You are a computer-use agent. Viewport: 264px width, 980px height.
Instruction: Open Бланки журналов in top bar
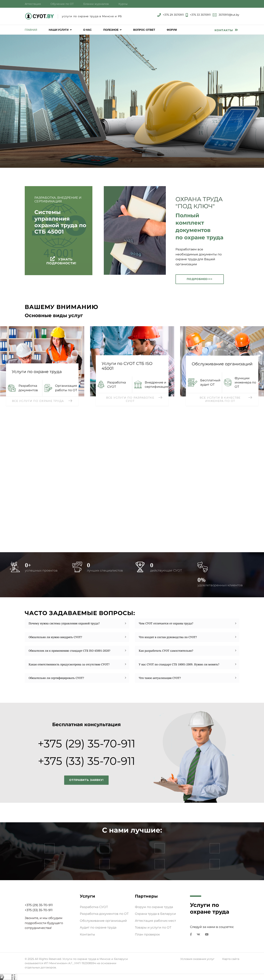[x=96, y=4]
